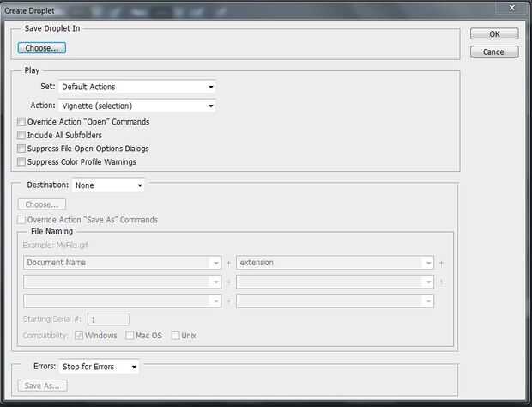Open the empty third-row right naming dropdown
The height and width of the screenshot is (407, 532).
point(335,301)
